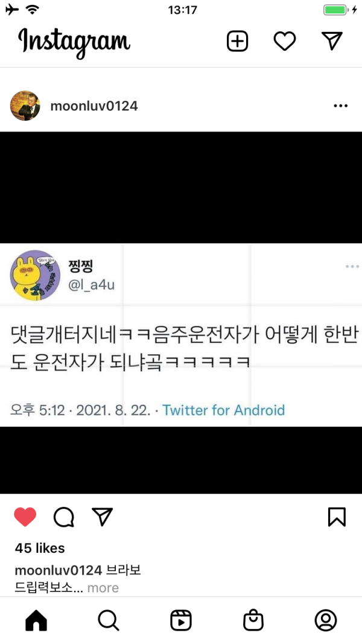View the 45 likes list
362x644 pixels.
coord(40,548)
